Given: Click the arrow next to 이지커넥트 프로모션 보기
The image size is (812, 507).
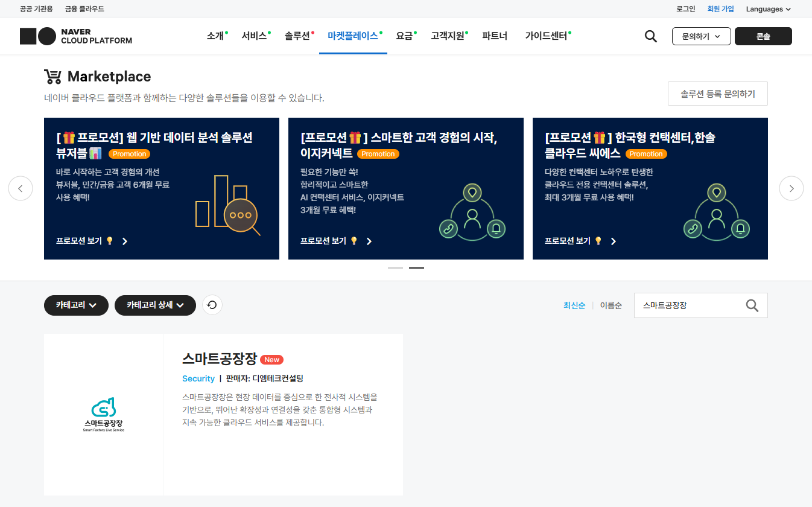Looking at the screenshot, I should coord(369,241).
